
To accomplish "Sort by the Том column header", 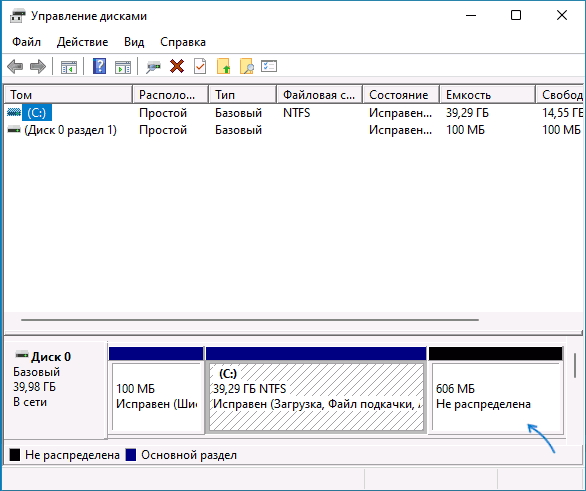I will (68, 95).
